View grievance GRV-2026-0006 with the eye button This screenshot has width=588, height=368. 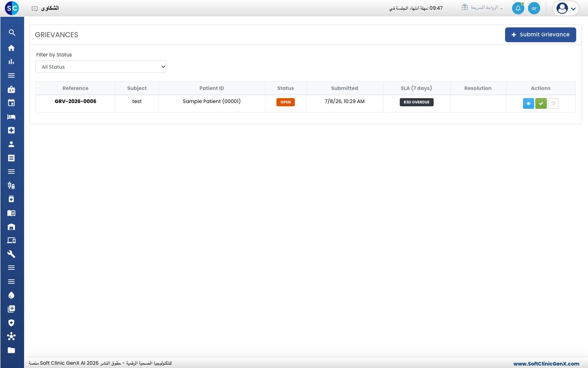point(528,103)
